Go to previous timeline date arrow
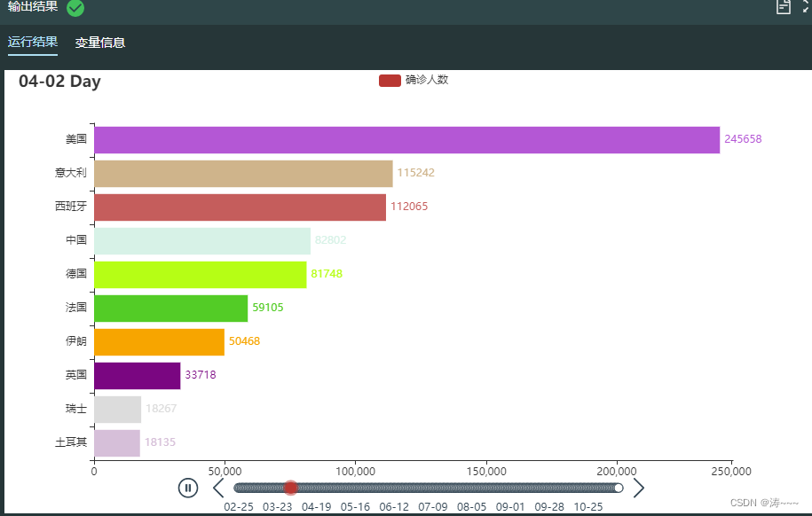Viewport: 812px width, 516px height. [218, 488]
